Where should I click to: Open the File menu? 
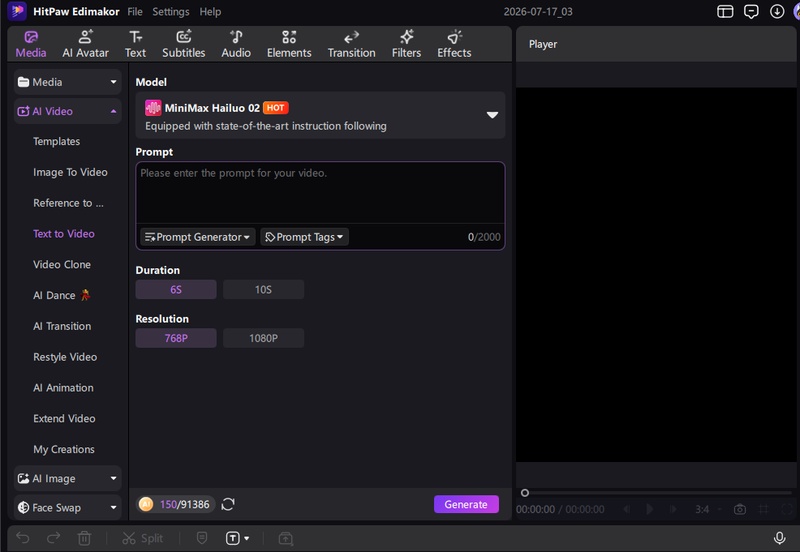click(x=135, y=11)
